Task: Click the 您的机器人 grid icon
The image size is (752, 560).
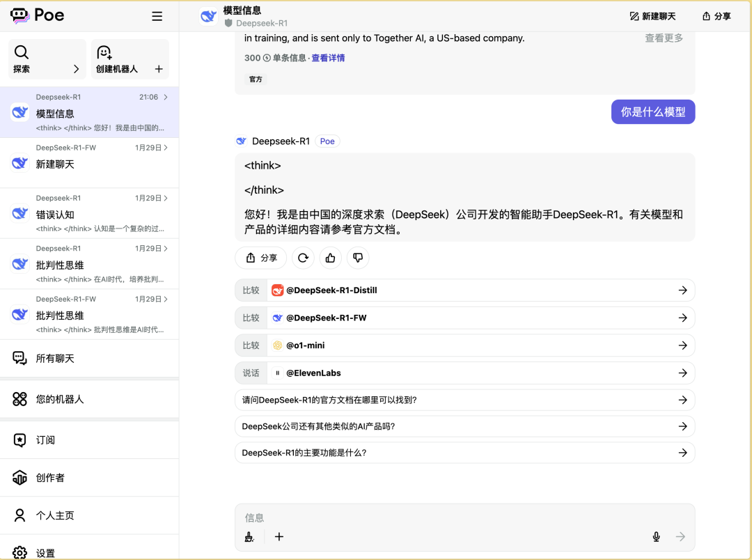Action: (19, 399)
